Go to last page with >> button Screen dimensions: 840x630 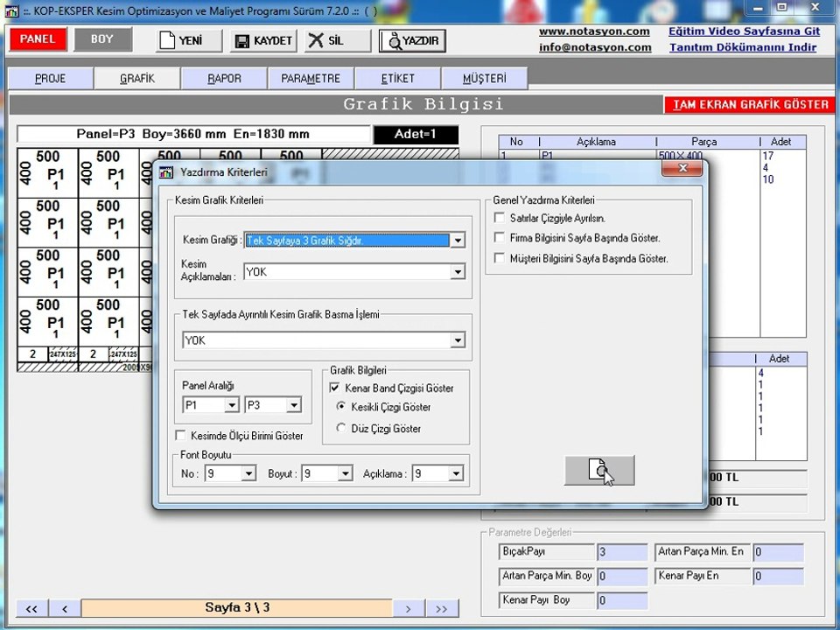coord(442,609)
